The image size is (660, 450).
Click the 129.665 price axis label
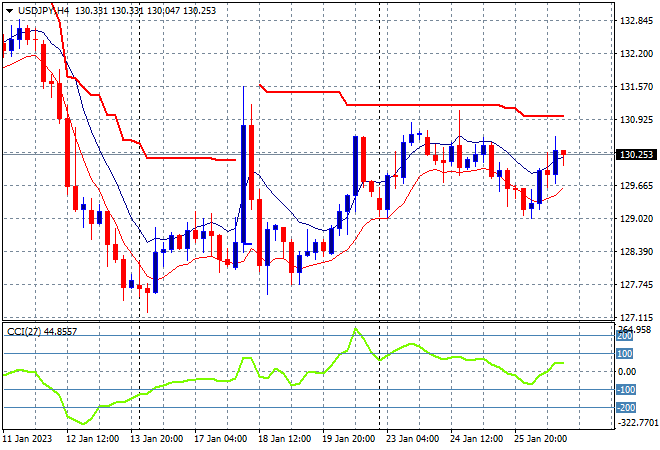tap(637, 186)
